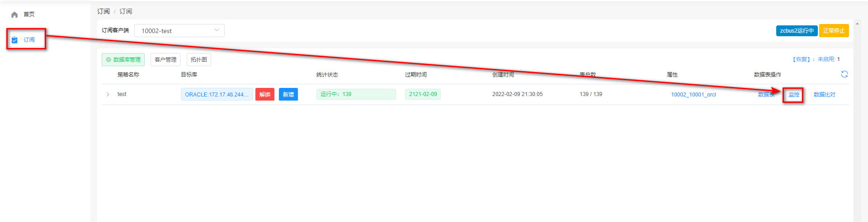Click the 【恢复】 link
Viewport: 868px width, 222px height.
pos(801,59)
